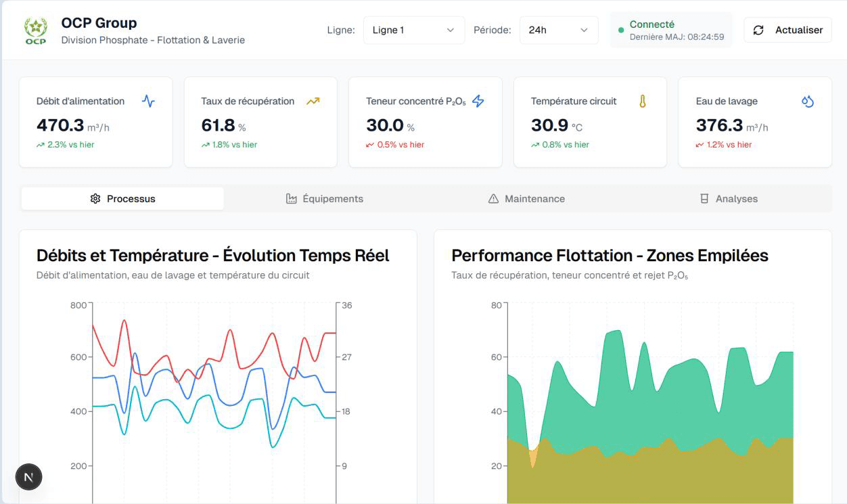Click the '0.8% vs hier' trend text
Screen dimensions: 847x504
[x=566, y=145]
